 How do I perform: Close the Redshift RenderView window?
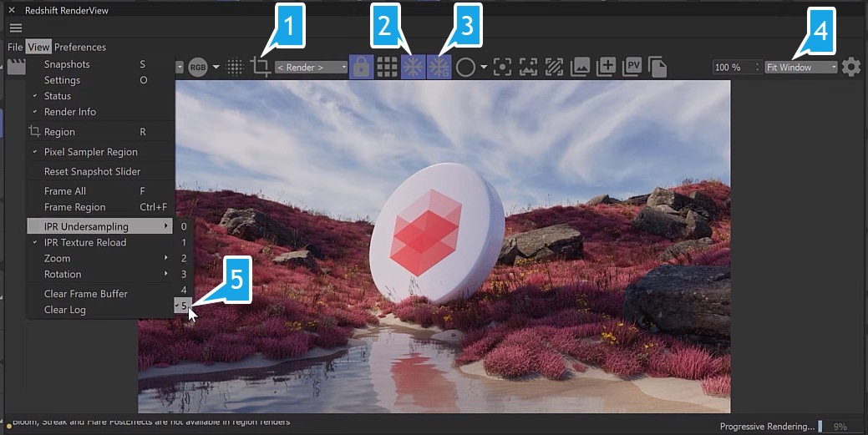pos(12,10)
